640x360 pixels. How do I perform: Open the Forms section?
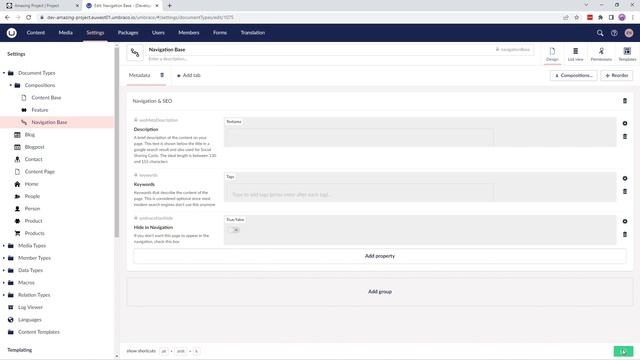pyautogui.click(x=220, y=33)
